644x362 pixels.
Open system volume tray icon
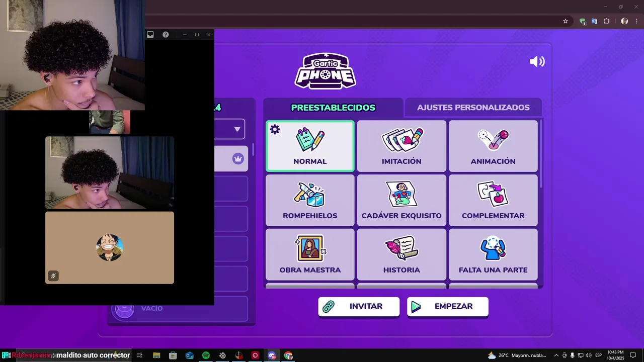(x=589, y=355)
